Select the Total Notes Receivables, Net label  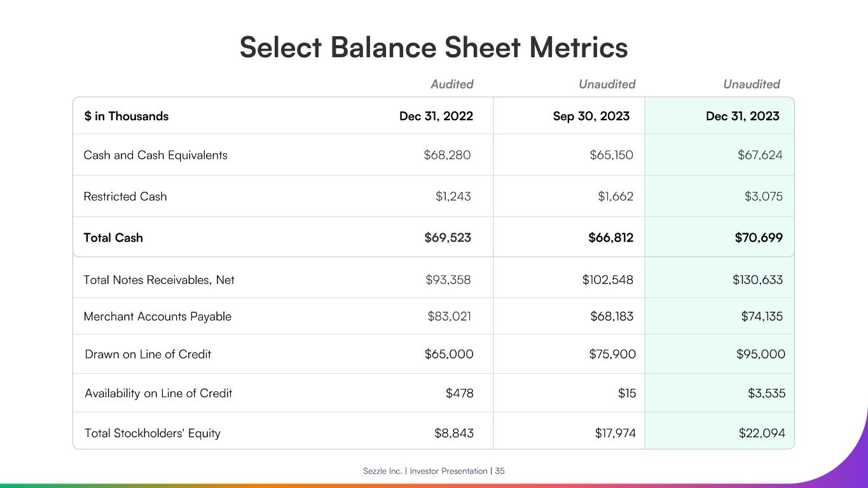pos(159,280)
